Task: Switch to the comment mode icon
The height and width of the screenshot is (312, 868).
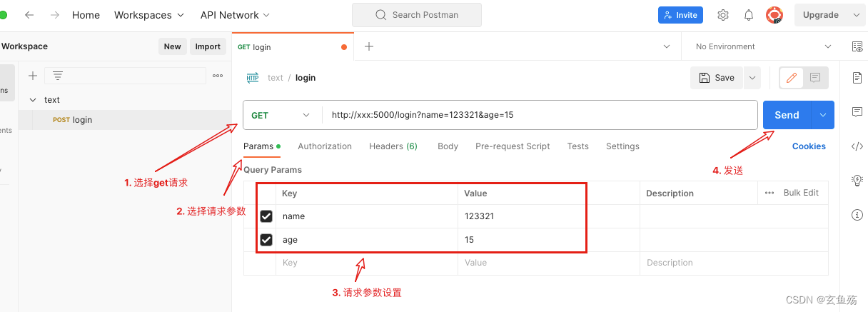Action: pos(815,78)
